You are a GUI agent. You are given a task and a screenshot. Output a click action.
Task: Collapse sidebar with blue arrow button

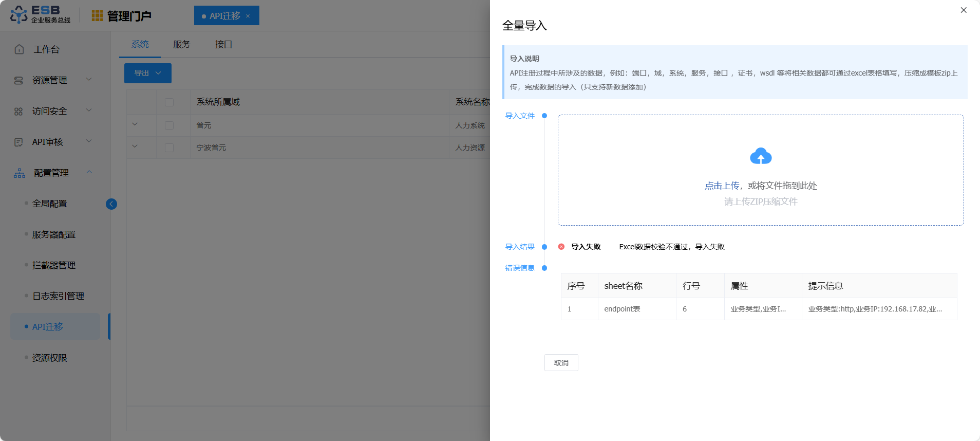click(x=111, y=204)
